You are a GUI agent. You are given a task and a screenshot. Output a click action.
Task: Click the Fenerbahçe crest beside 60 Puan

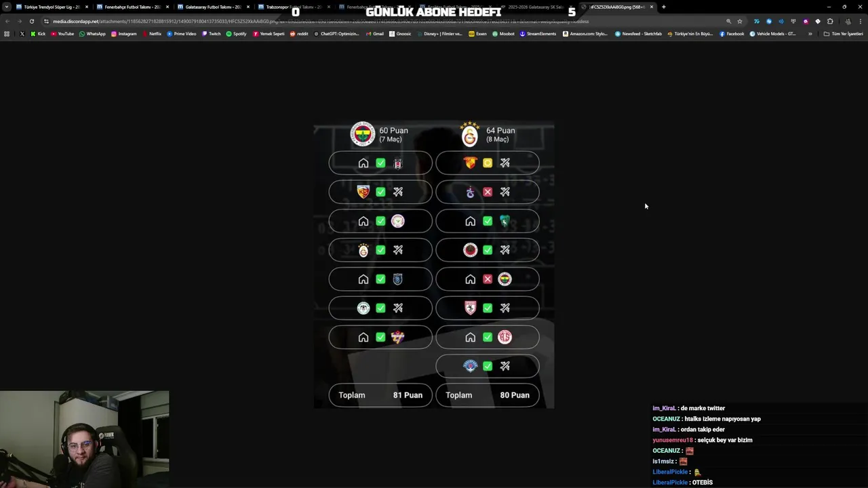pyautogui.click(x=362, y=134)
